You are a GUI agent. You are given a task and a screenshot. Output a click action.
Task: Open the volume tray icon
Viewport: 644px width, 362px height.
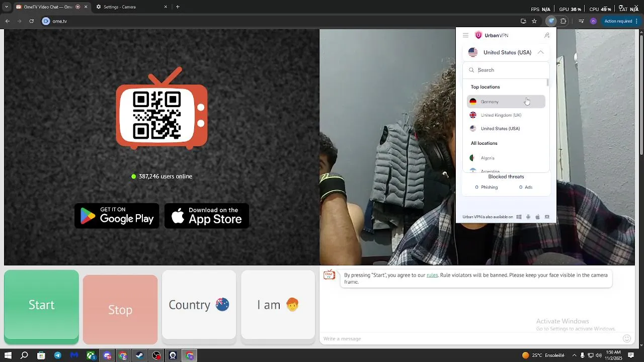tap(598, 355)
